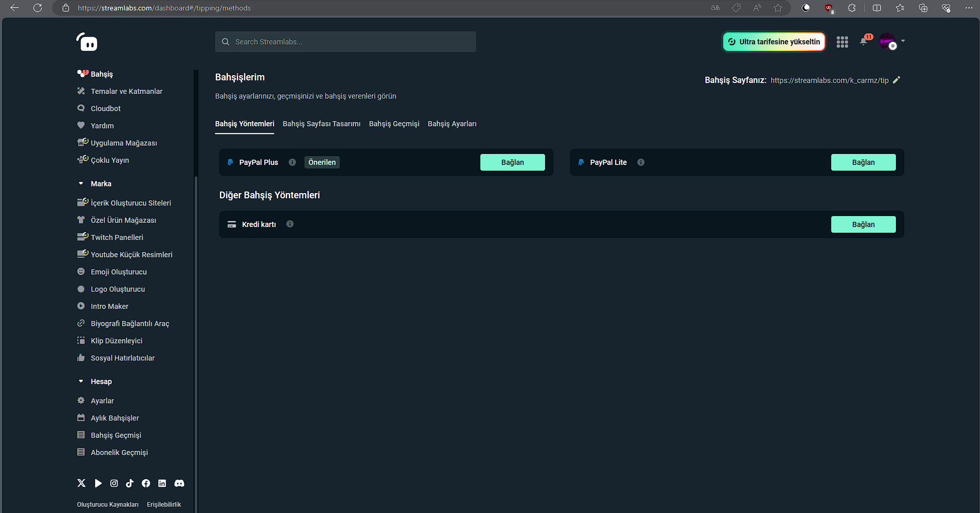
Task: Open Temalar ve Katmanlar in sidebar
Action: 126,91
